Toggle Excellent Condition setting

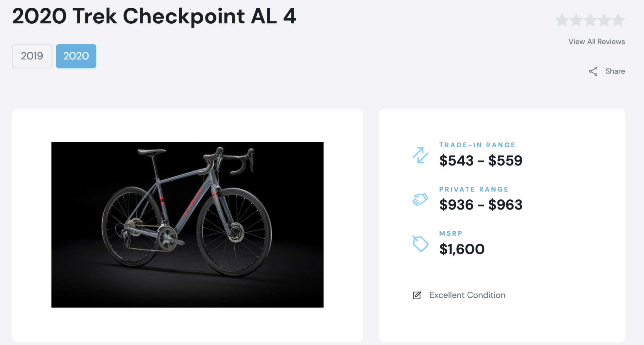[467, 295]
